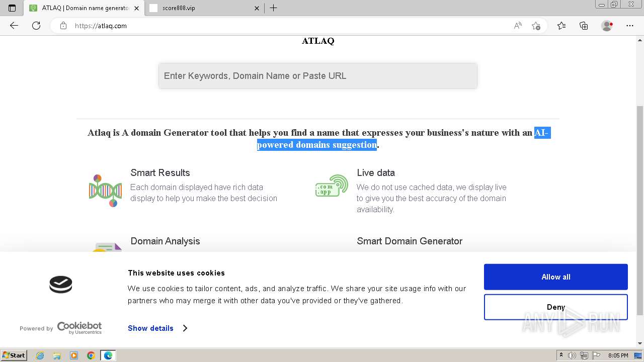Open the browser profile avatar
This screenshot has width=644, height=362.
[607, 26]
